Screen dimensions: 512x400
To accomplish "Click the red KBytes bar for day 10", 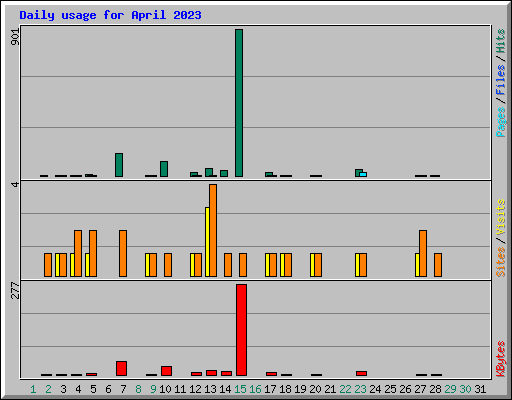I will click(166, 371).
